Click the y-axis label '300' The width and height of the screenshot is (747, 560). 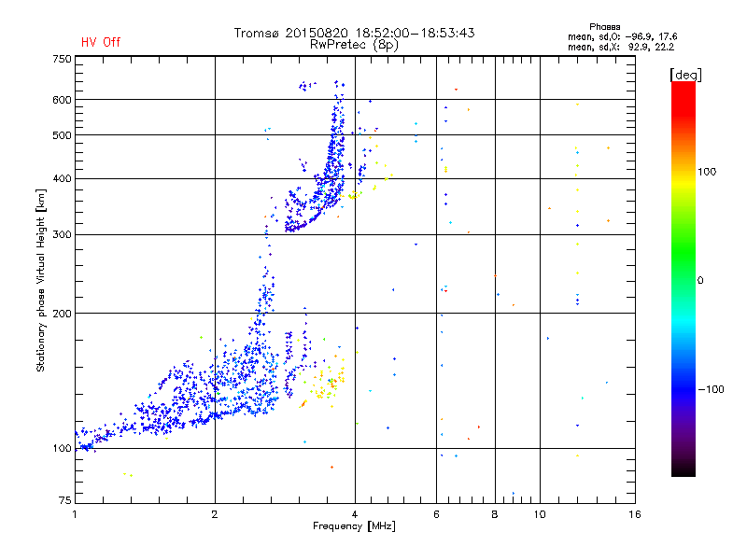[x=62, y=235]
